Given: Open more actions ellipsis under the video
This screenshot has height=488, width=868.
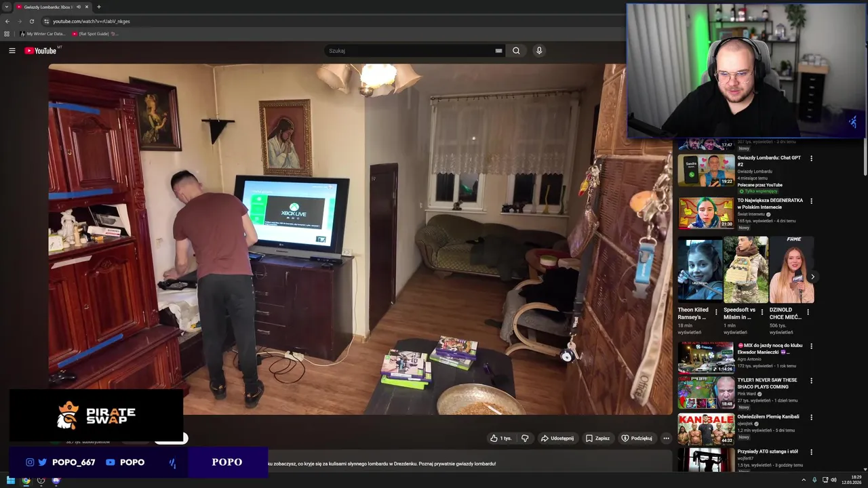Looking at the screenshot, I should pyautogui.click(x=666, y=439).
